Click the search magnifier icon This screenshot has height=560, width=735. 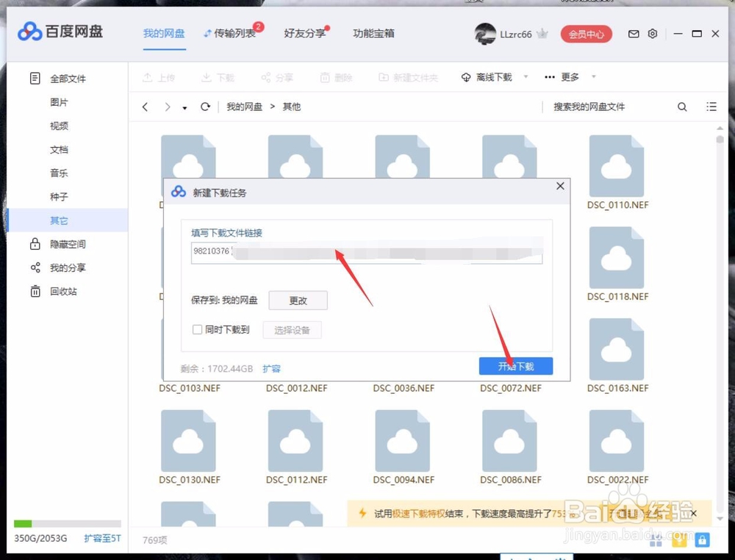coord(682,107)
